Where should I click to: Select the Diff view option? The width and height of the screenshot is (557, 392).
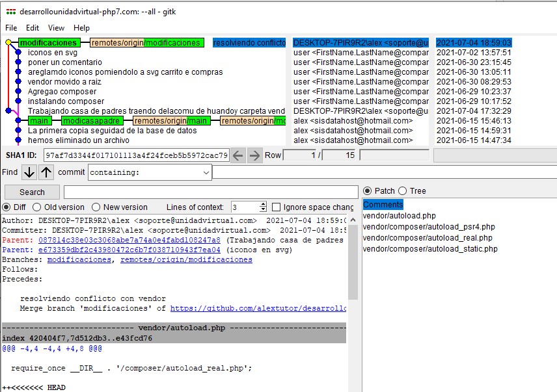tap(6, 207)
